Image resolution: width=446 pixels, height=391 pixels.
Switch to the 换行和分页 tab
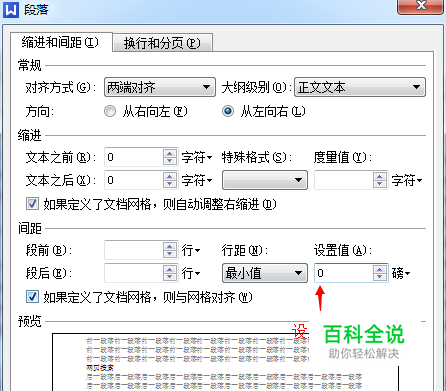pos(162,43)
